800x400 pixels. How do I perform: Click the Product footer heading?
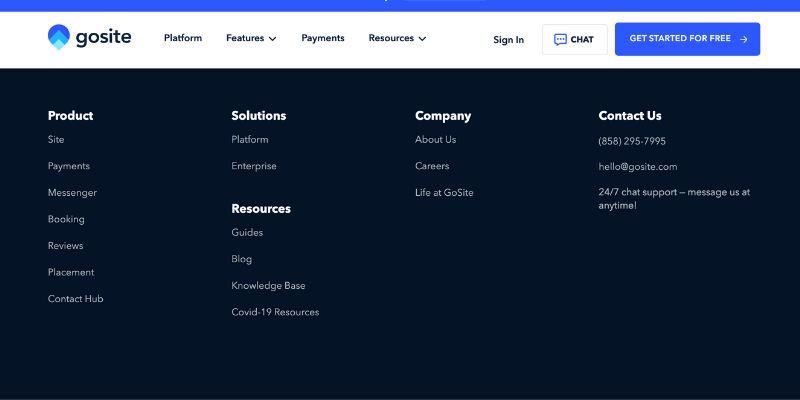(70, 116)
